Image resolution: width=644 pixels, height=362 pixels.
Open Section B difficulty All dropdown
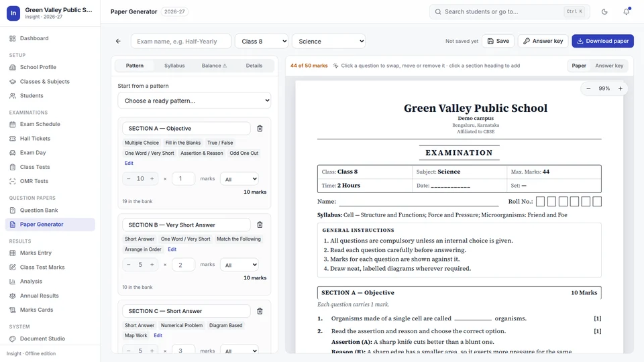pyautogui.click(x=239, y=265)
